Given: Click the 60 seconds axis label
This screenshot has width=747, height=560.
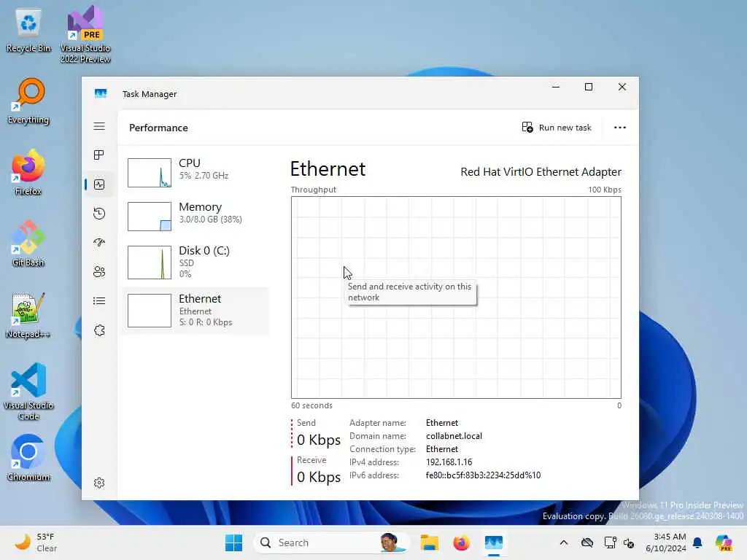Looking at the screenshot, I should tap(311, 405).
